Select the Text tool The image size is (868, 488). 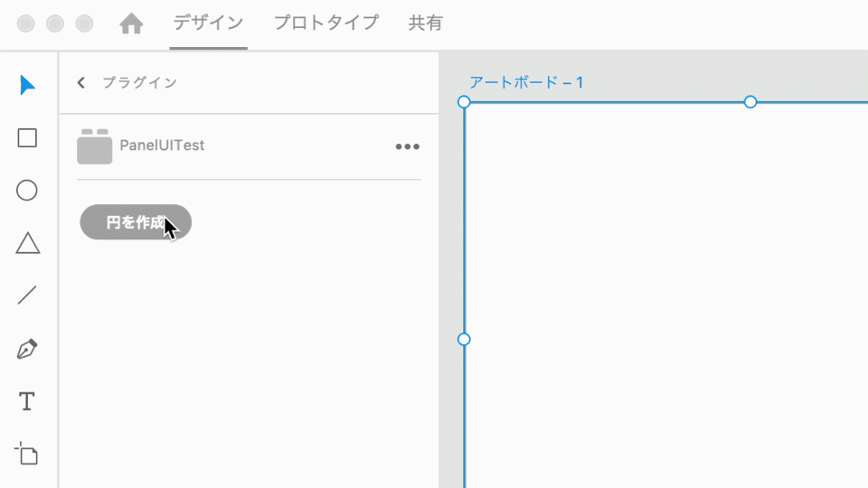[x=26, y=401]
